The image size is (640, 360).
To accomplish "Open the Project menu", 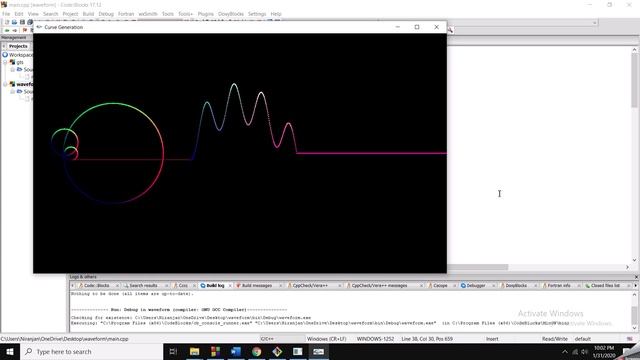I will [70, 14].
